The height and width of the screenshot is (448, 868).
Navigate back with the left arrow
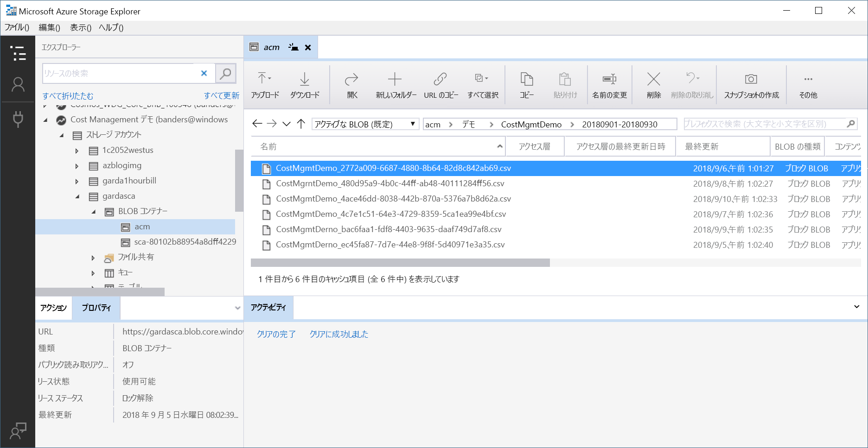[x=257, y=124]
